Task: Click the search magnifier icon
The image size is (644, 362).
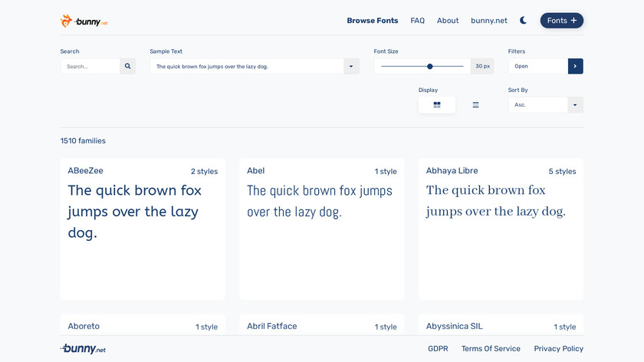Action: click(127, 67)
